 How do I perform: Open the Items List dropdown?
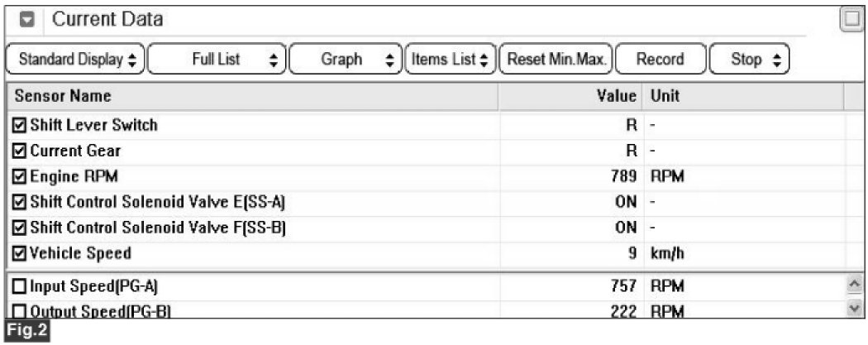click(450, 60)
